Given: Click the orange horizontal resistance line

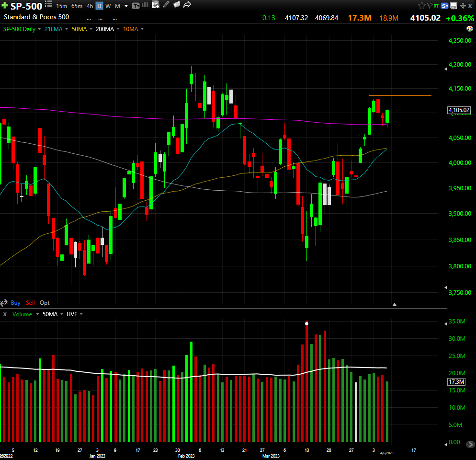Looking at the screenshot, I should [x=400, y=95].
